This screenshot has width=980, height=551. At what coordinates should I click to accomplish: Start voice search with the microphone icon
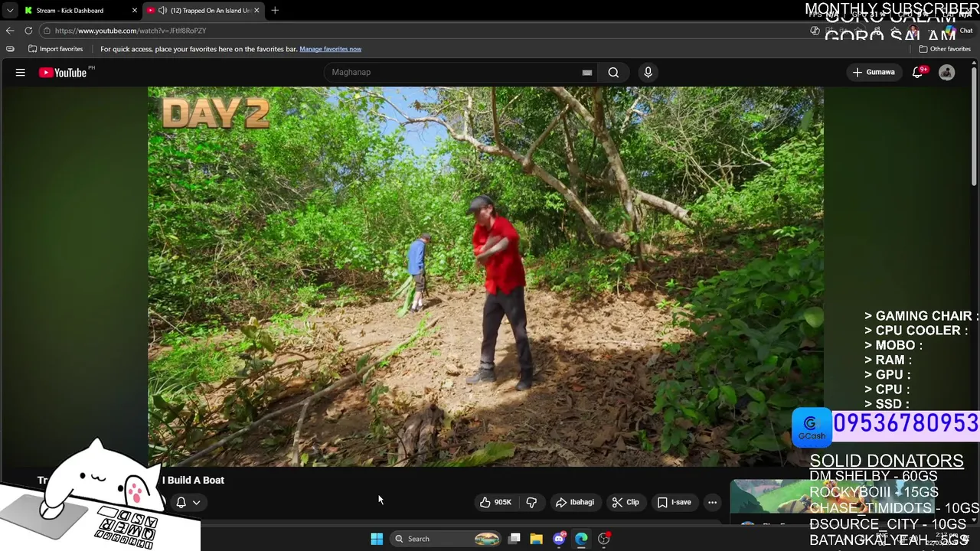coord(648,72)
